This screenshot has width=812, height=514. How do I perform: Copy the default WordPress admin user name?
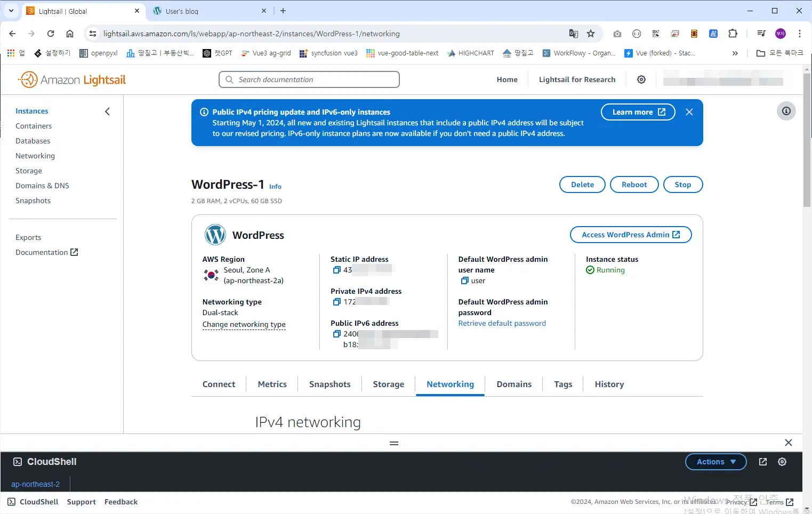(x=464, y=280)
